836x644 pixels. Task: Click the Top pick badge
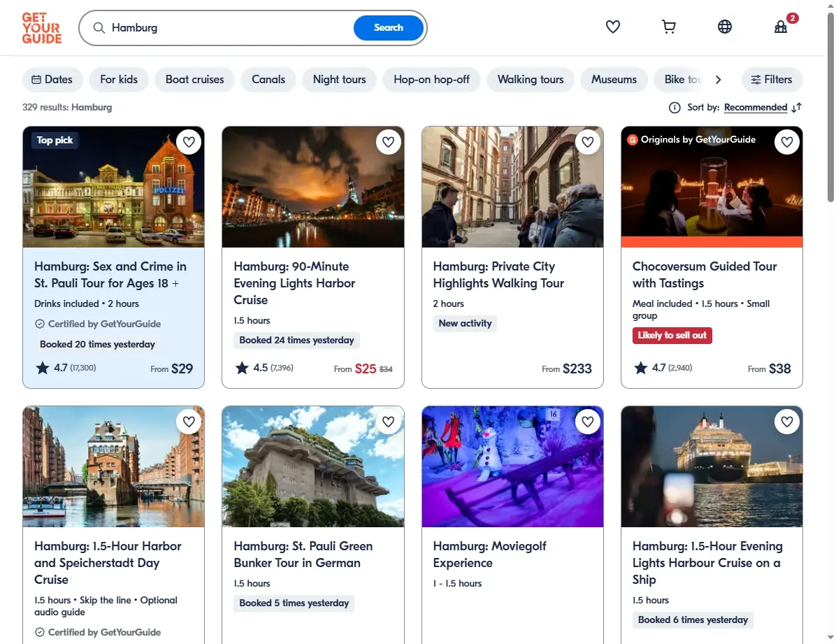tap(55, 141)
